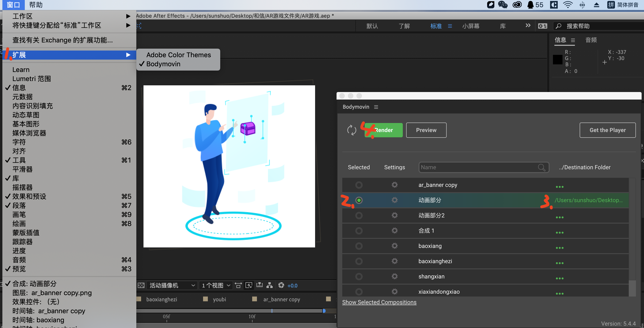The height and width of the screenshot is (328, 644).
Task: Click the Show Selected Compositions link
Action: pos(379,302)
